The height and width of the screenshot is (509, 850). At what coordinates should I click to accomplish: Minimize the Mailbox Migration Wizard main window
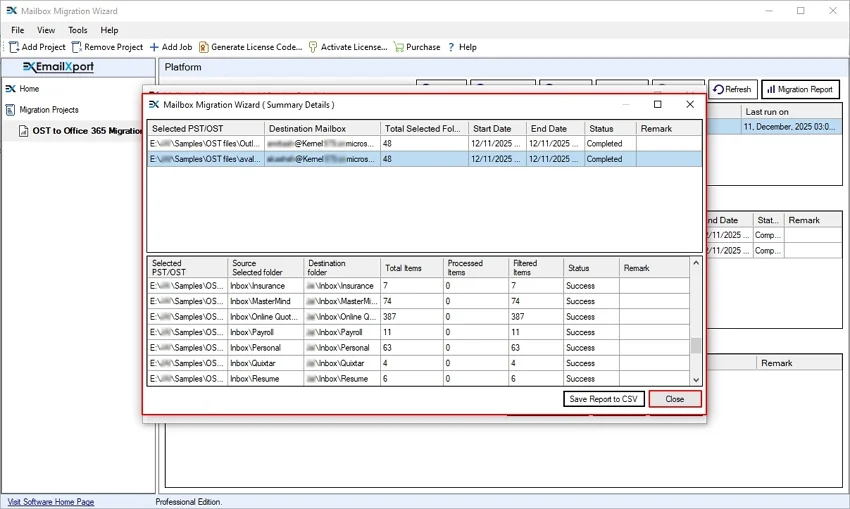pyautogui.click(x=769, y=11)
